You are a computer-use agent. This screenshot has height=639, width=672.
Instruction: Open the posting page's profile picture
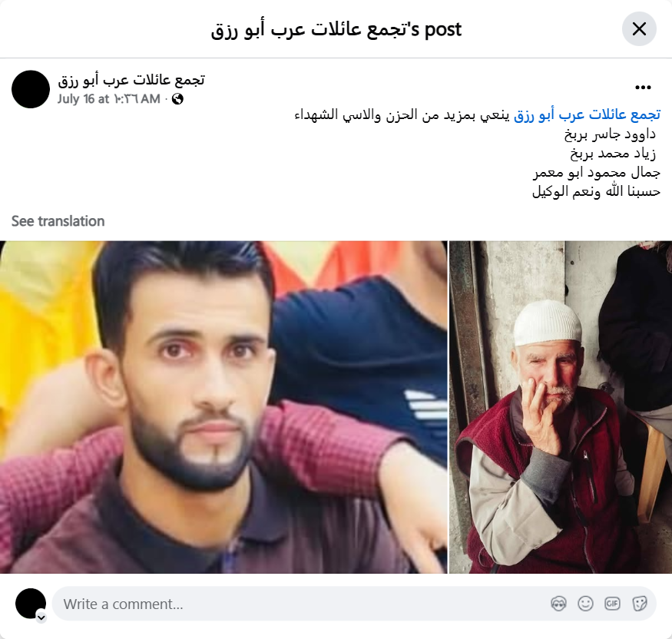click(x=31, y=89)
